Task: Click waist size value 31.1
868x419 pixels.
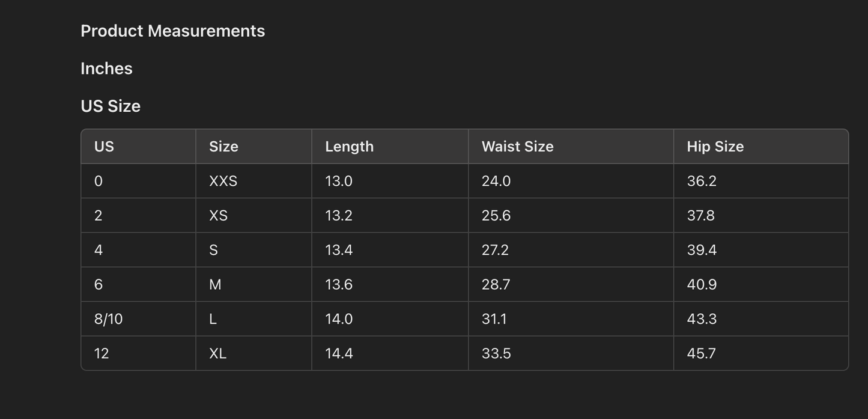Action: (x=494, y=319)
